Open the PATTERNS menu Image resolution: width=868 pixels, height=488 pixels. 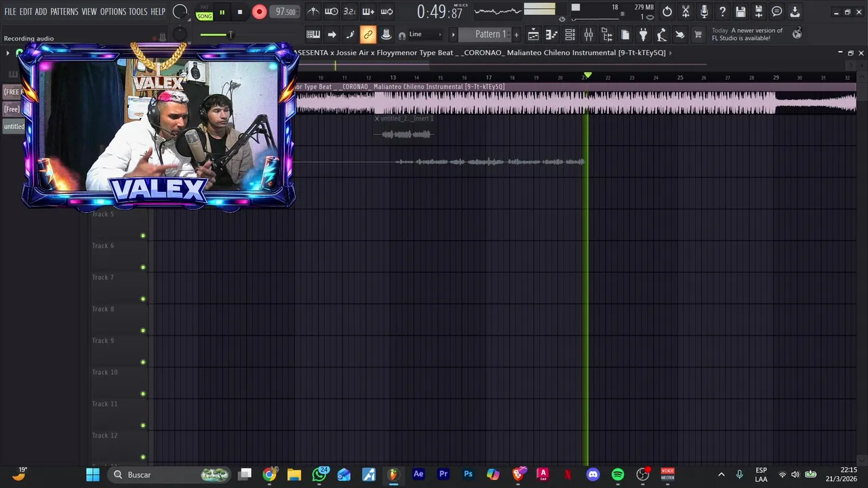click(x=64, y=12)
